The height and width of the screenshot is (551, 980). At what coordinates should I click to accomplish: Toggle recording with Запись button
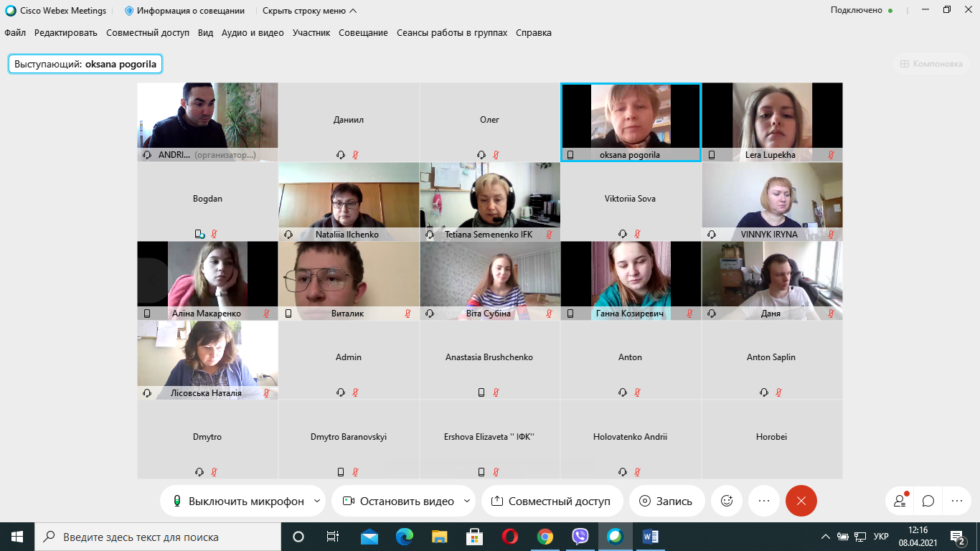tap(666, 501)
